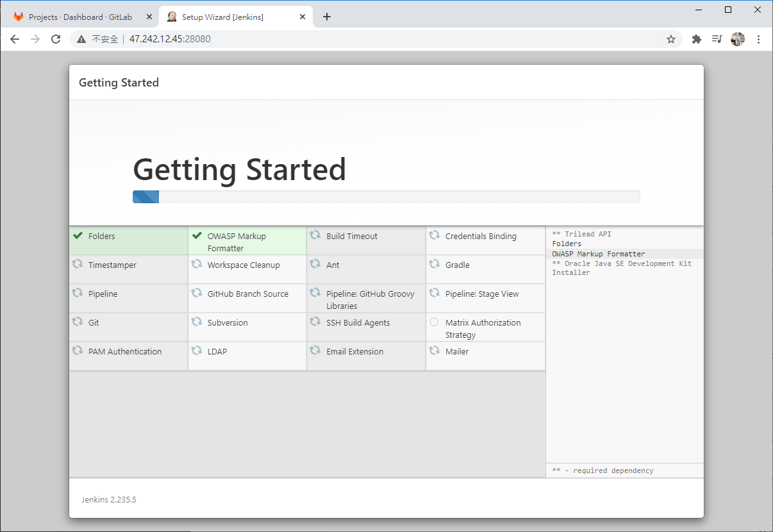The image size is (773, 532).
Task: Click the OWASP Markup Formatter plugin name
Action: (x=237, y=242)
